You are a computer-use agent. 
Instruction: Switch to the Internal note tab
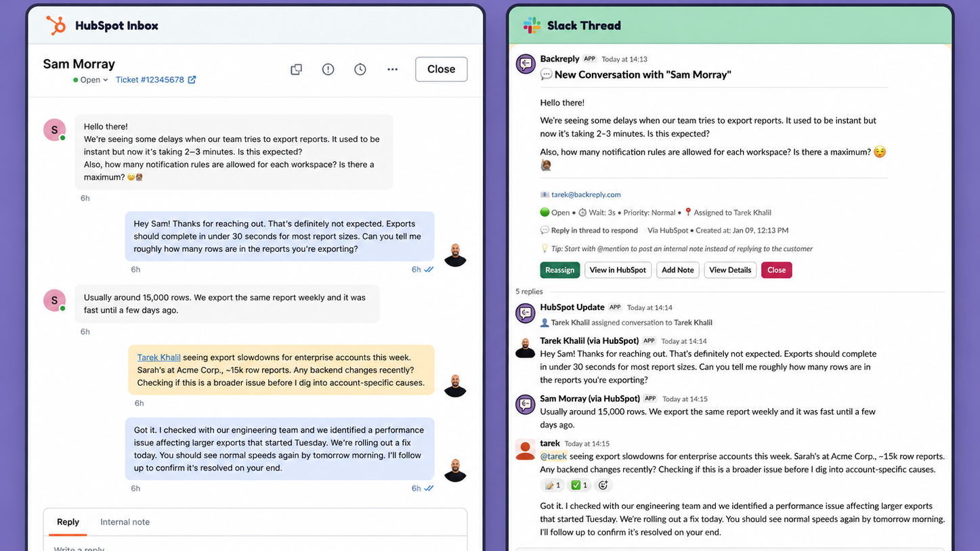[125, 522]
